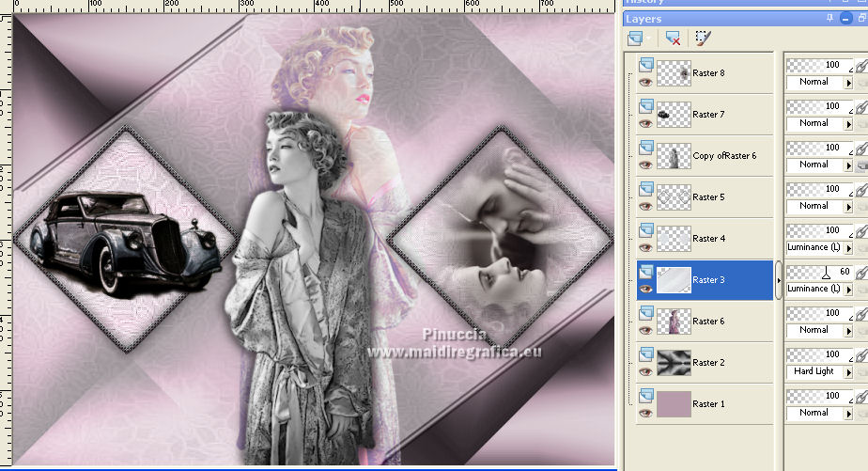This screenshot has height=471, width=868.
Task: Hide the Raster 7 layer
Action: (645, 124)
